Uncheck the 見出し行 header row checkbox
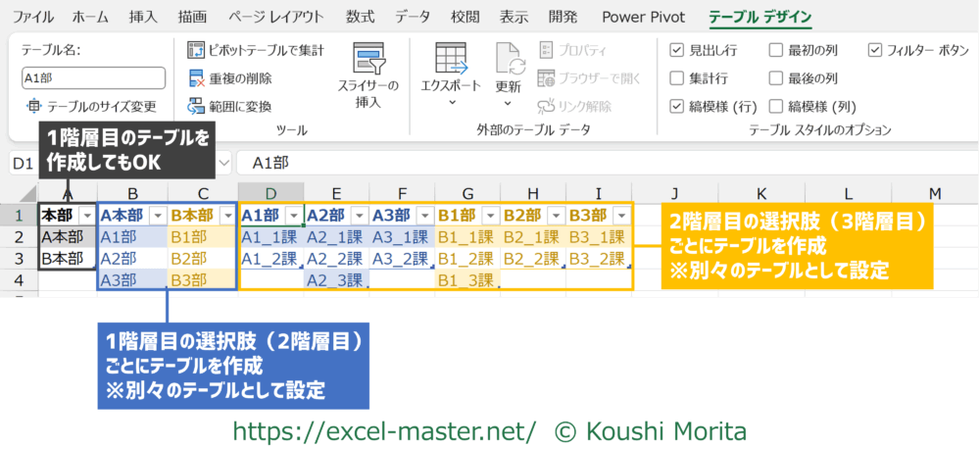 pos(676,50)
